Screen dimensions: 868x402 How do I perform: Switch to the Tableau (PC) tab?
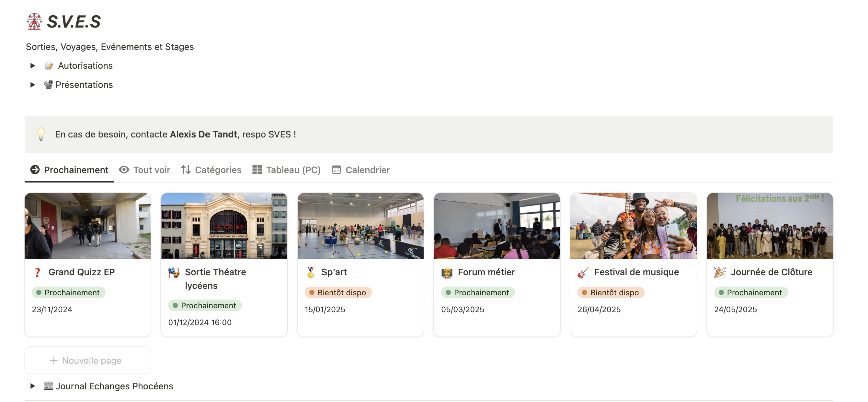pyautogui.click(x=286, y=170)
